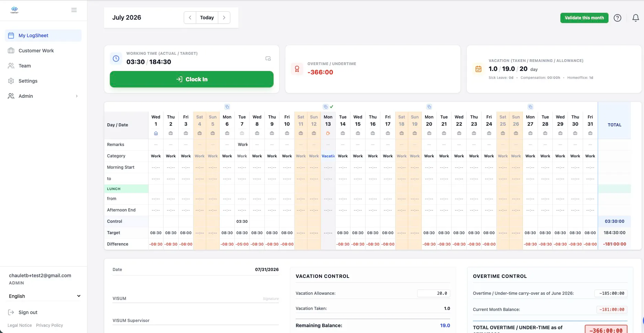Open Category dropdown for Thu 9
Screen dimensions: 644x333
tap(272, 156)
